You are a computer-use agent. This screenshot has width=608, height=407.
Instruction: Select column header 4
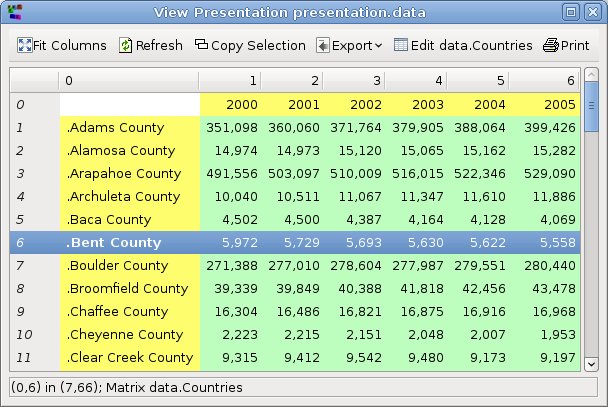click(x=416, y=81)
